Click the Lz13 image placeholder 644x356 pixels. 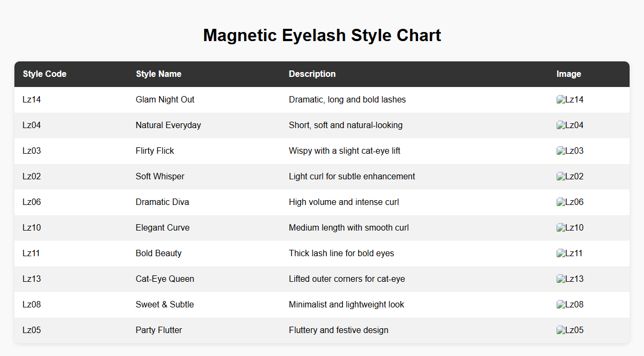click(x=569, y=279)
